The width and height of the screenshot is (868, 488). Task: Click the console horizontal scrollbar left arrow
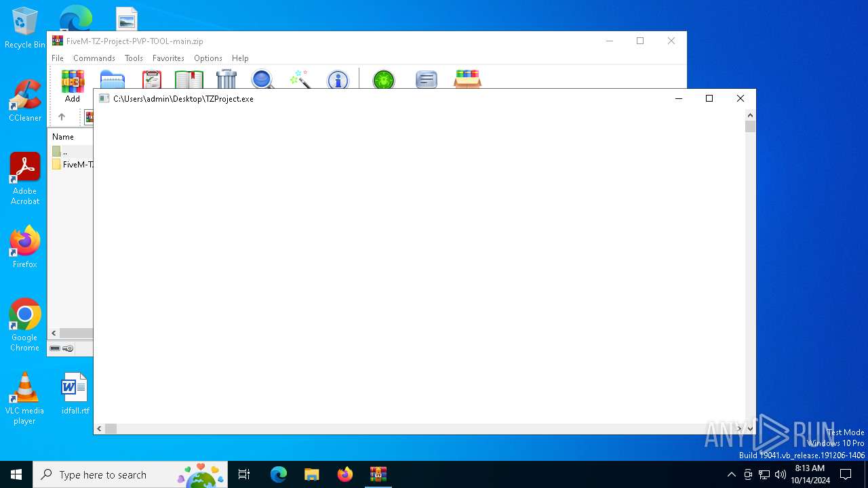[x=100, y=428]
